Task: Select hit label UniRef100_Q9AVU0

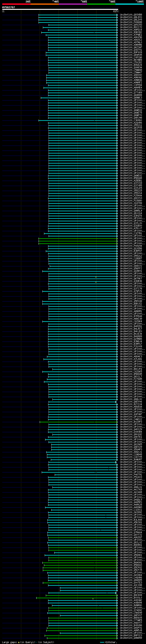Action: click(x=131, y=75)
